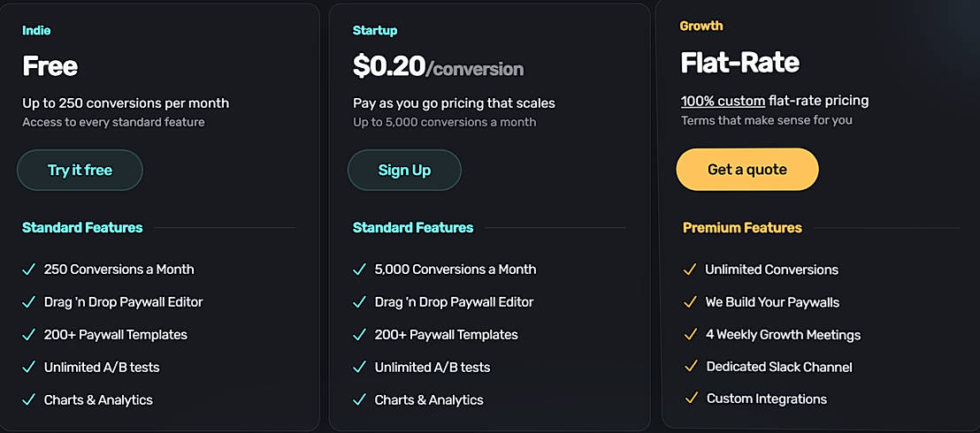Screen dimensions: 980x433
Task: Click the 'Premium Features' section heading
Action: [742, 228]
